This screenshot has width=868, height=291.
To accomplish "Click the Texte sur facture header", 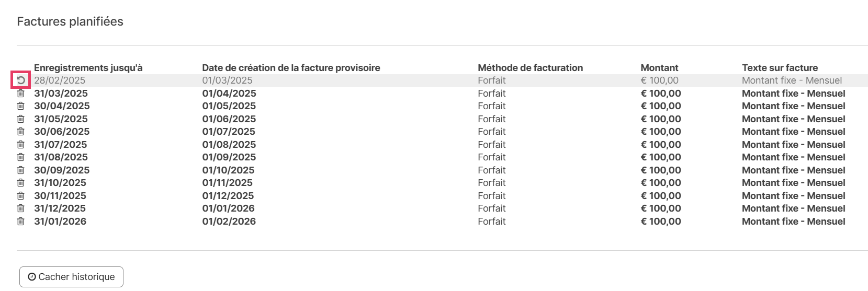I will 780,68.
